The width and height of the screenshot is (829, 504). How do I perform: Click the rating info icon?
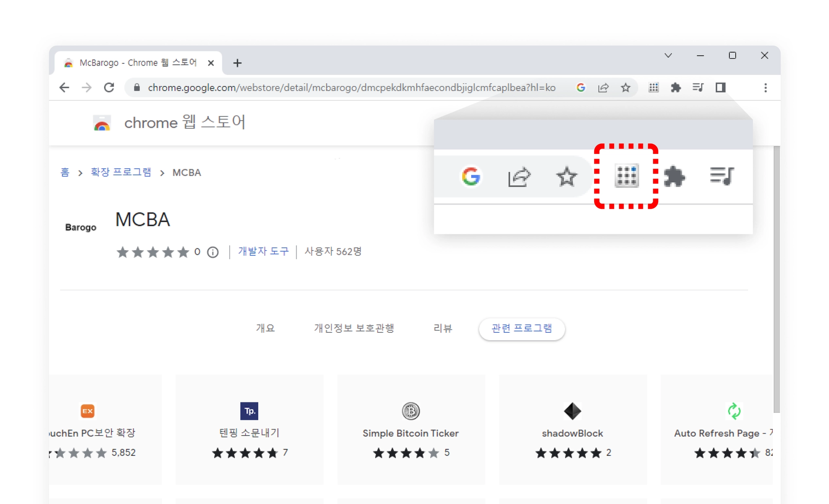pyautogui.click(x=213, y=252)
